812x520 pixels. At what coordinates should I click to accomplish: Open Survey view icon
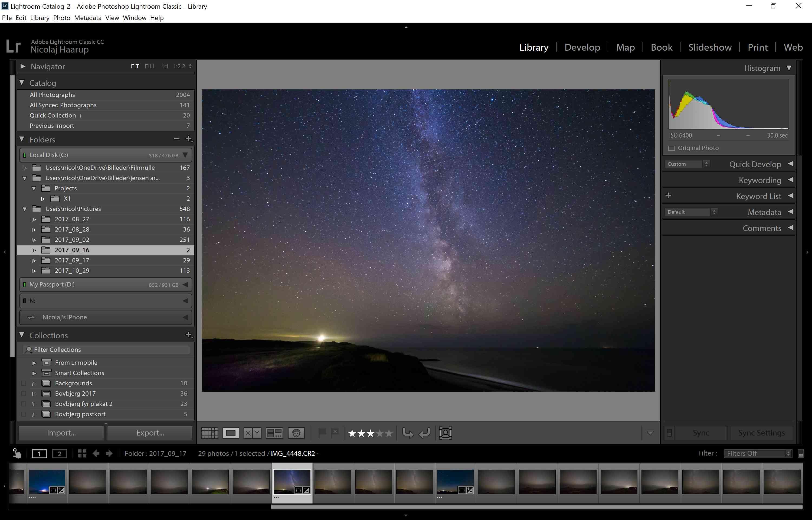click(x=274, y=433)
